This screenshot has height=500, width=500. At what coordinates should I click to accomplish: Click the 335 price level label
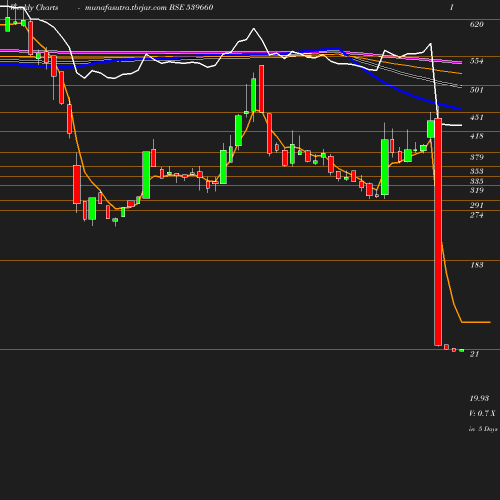[476, 181]
